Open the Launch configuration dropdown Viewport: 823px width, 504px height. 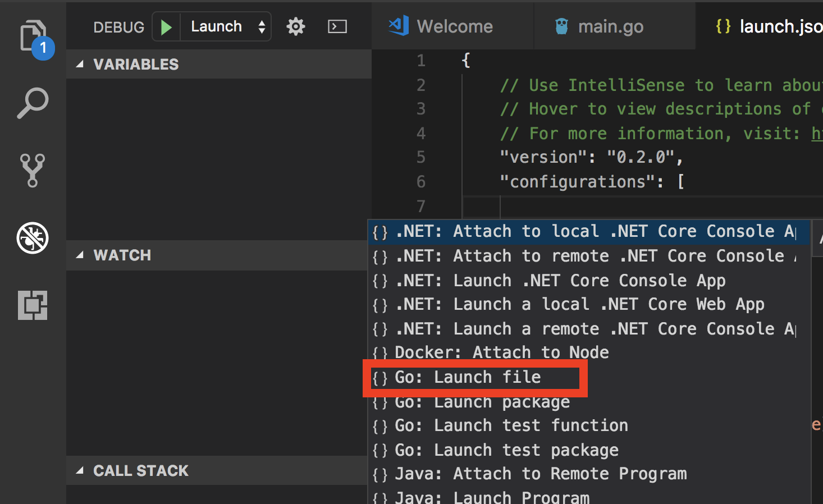226,26
